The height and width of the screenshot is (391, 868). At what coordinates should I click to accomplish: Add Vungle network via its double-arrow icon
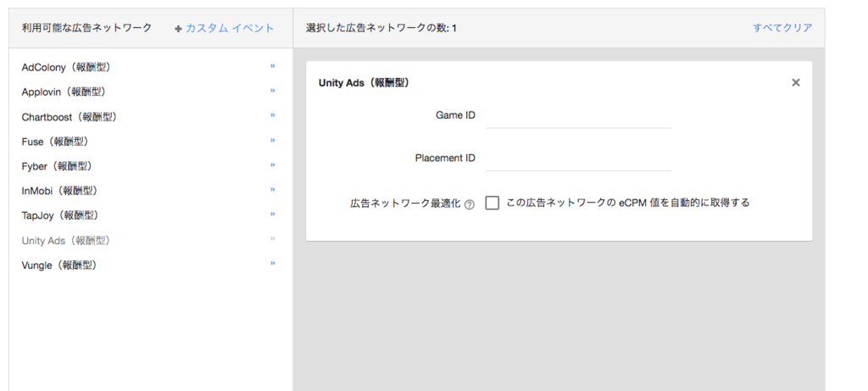click(x=272, y=263)
